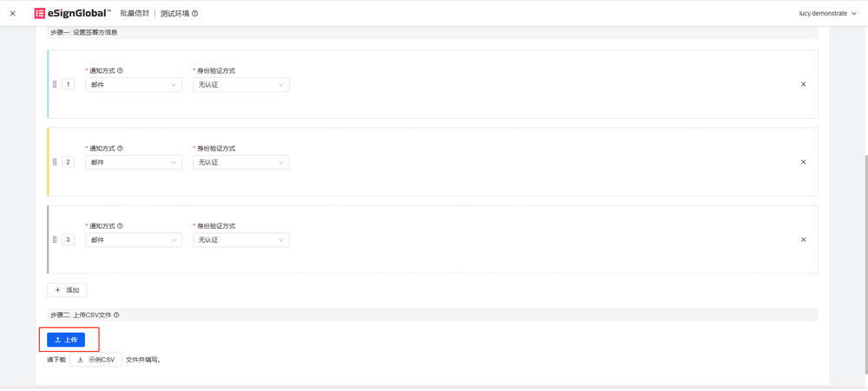
Task: Expand signer 1 身份验证方式 dropdown
Action: click(240, 85)
